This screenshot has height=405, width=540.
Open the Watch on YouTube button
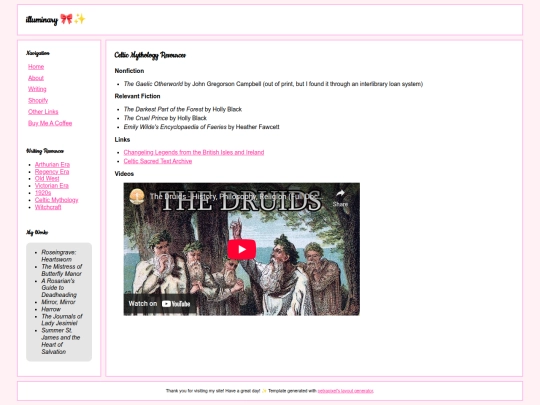tap(159, 303)
